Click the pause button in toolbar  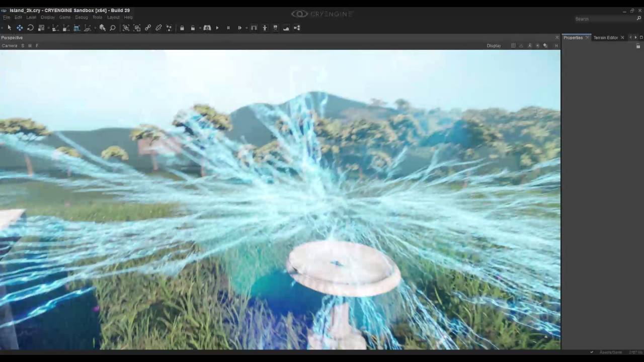(x=228, y=28)
